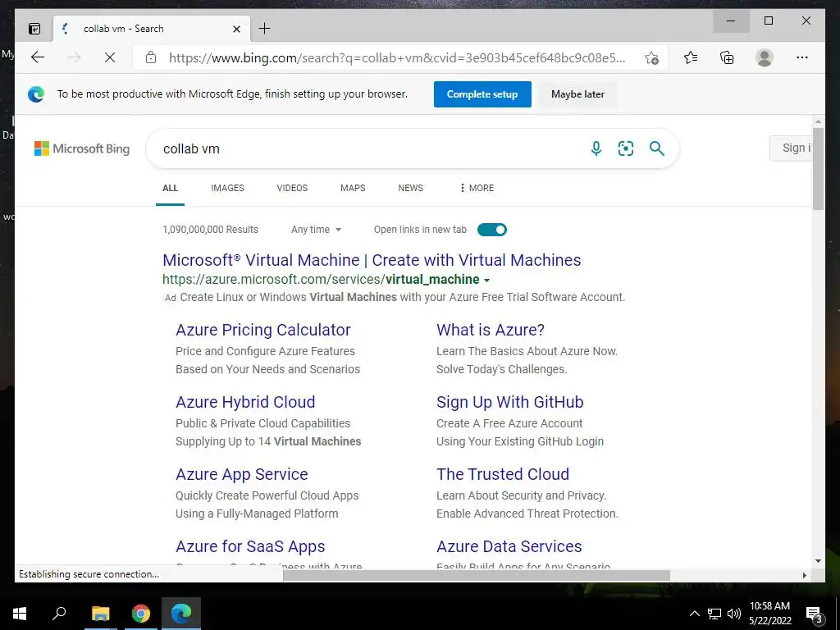Open the Favorites list
Screen dimensions: 840x630
tap(691, 57)
